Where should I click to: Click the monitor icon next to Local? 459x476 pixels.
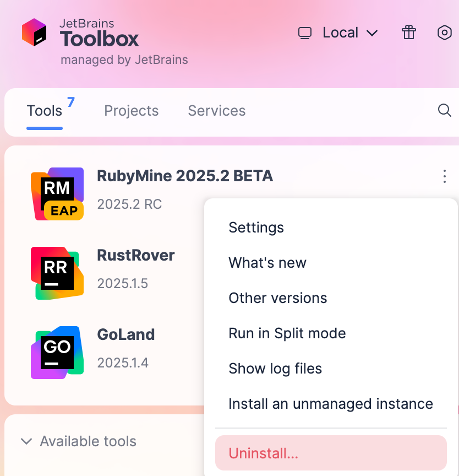pyautogui.click(x=305, y=33)
